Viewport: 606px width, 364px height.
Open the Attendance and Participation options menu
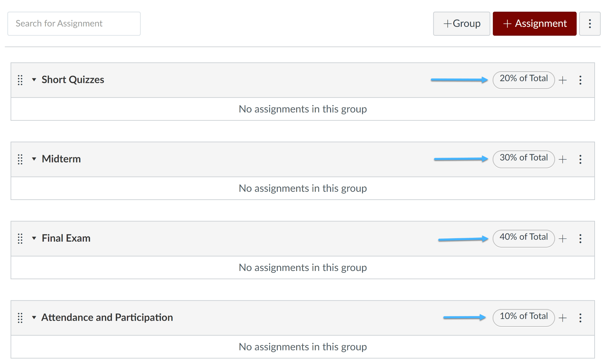(580, 318)
